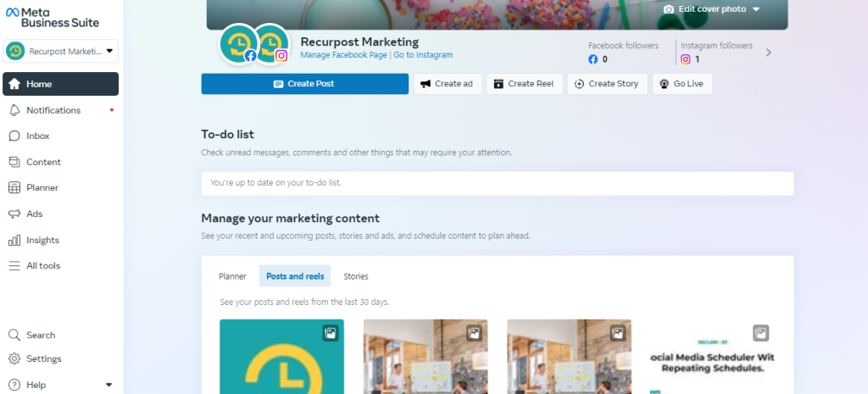868x394 pixels.
Task: Click the Create Reel button
Action: 525,84
